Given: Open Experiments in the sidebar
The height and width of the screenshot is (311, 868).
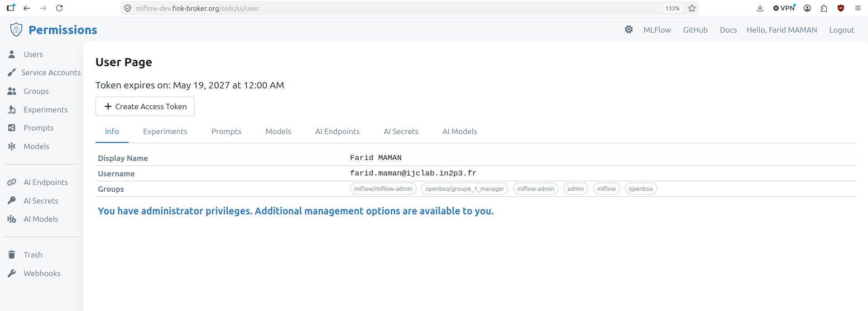Looking at the screenshot, I should pyautogui.click(x=46, y=110).
